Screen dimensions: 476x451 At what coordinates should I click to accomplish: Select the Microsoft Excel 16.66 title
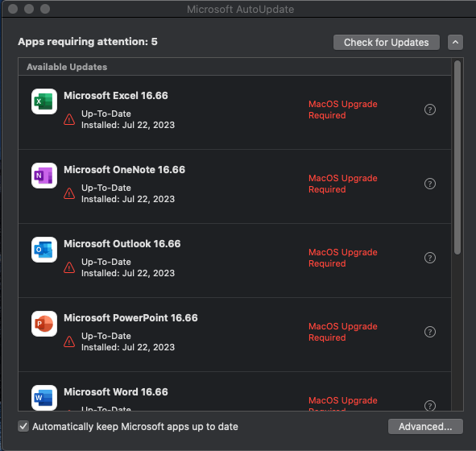pyautogui.click(x=116, y=96)
